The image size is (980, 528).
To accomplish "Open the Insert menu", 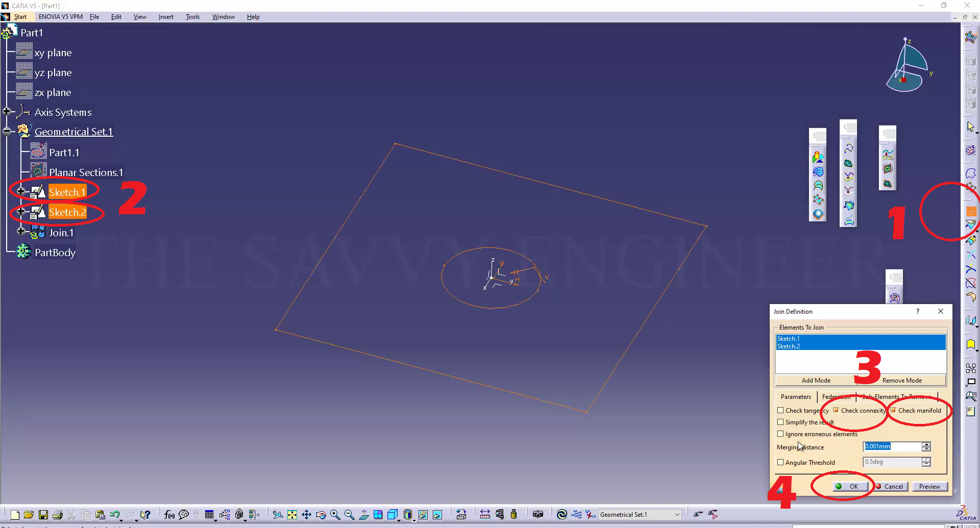I will pyautogui.click(x=166, y=17).
